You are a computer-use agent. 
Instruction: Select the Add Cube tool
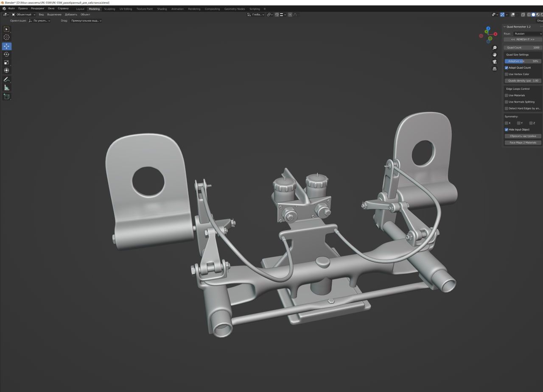(x=6, y=97)
